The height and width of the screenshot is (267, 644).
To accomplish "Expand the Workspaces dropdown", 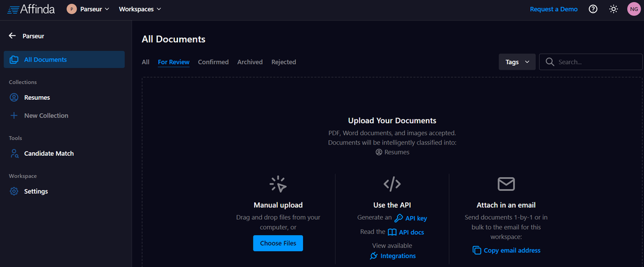I will click(x=140, y=9).
